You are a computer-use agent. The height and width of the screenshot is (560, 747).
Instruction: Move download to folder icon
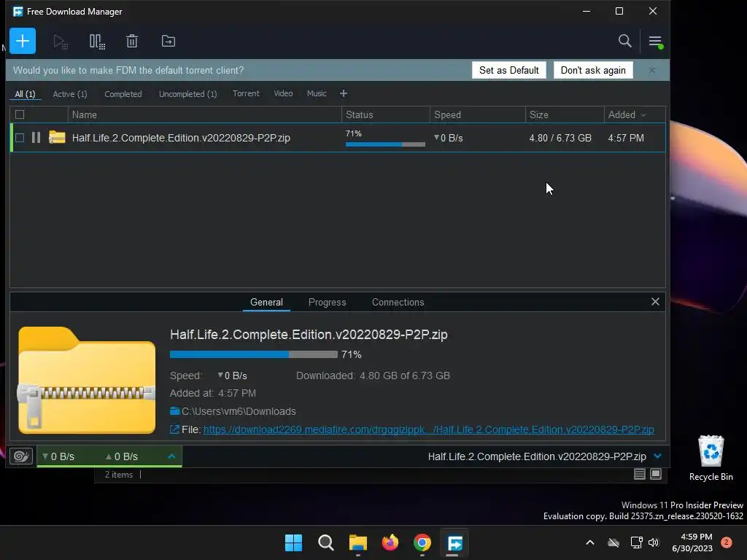pos(169,41)
